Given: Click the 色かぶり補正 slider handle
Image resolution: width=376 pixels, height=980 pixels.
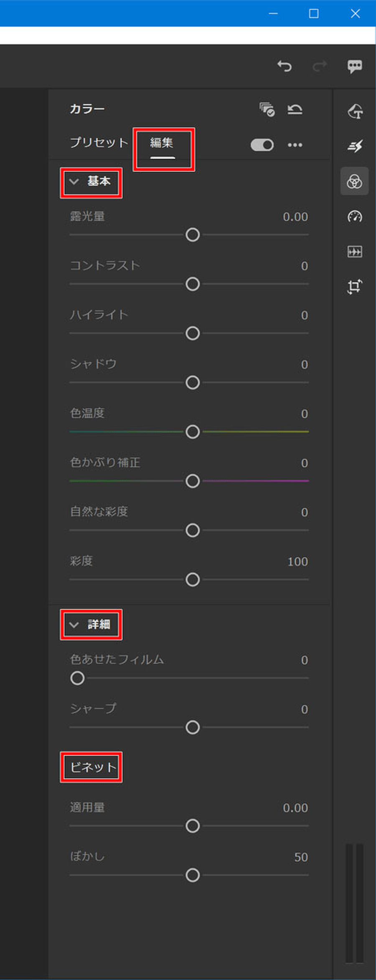Looking at the screenshot, I should (193, 481).
